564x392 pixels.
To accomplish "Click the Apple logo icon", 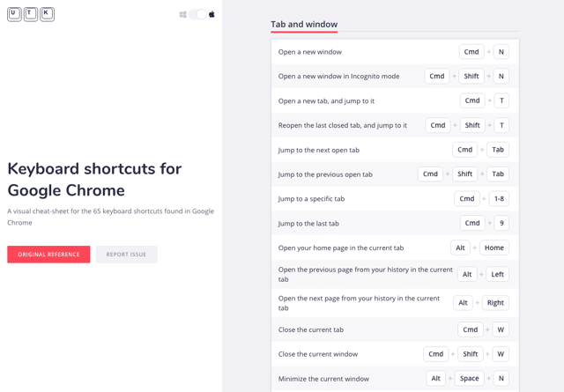I will click(211, 15).
